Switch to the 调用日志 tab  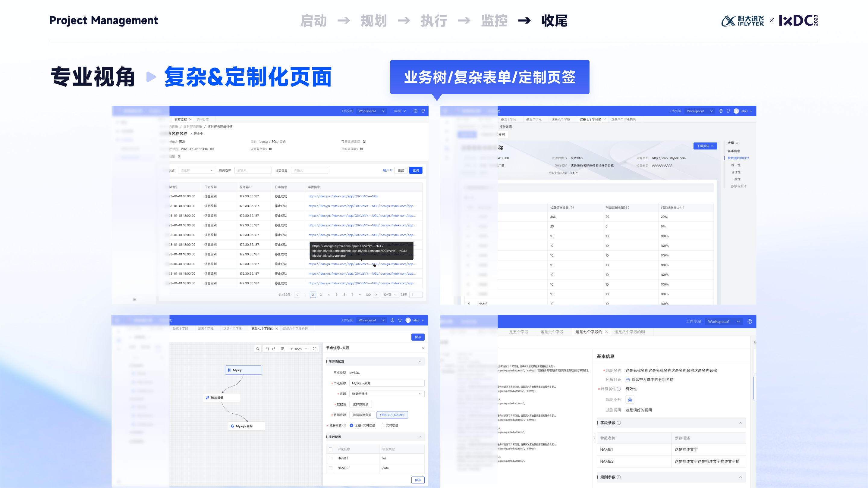[203, 119]
